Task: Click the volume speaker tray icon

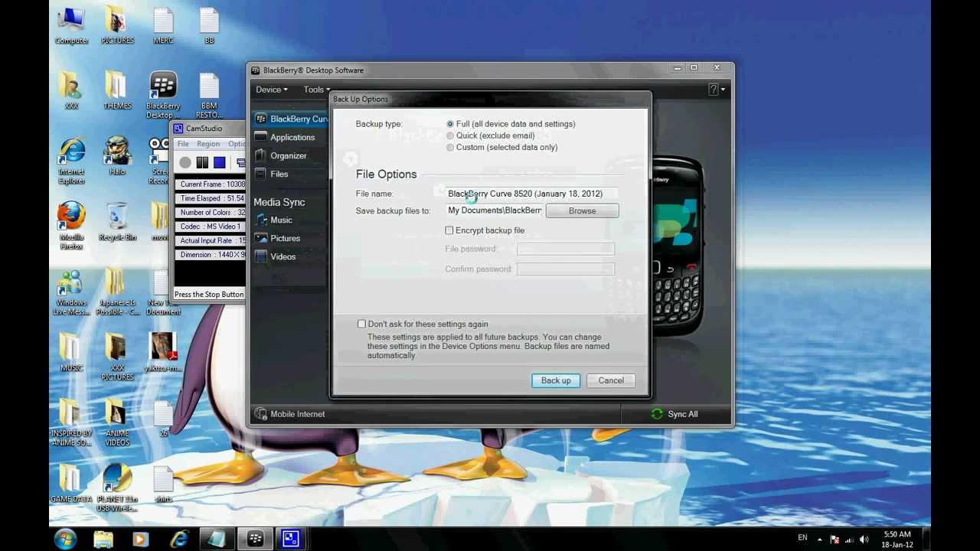Action: (x=864, y=539)
